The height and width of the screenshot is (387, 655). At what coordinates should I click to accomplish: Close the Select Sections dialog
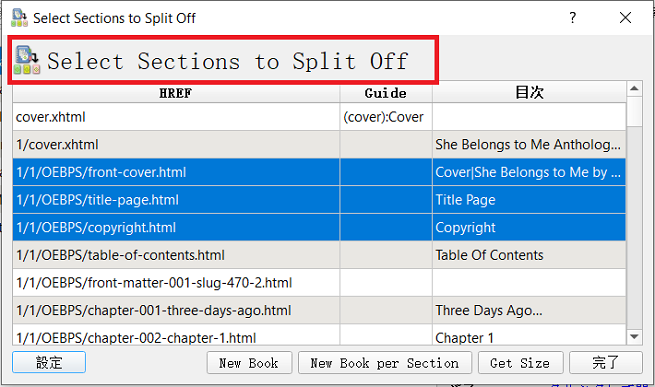pyautogui.click(x=625, y=18)
